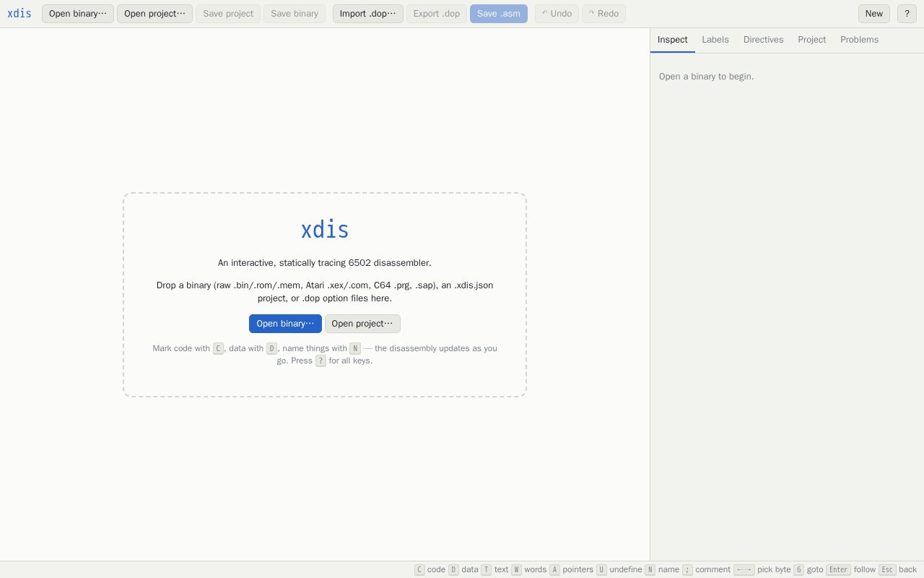The height and width of the screenshot is (578, 924).
Task: Click the '6502 disassembler' description line
Action: click(325, 263)
